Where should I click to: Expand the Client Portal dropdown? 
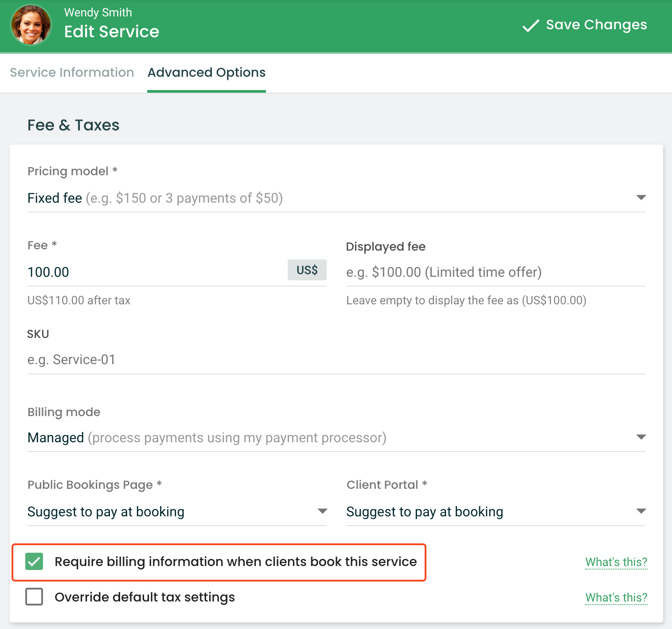(x=495, y=512)
